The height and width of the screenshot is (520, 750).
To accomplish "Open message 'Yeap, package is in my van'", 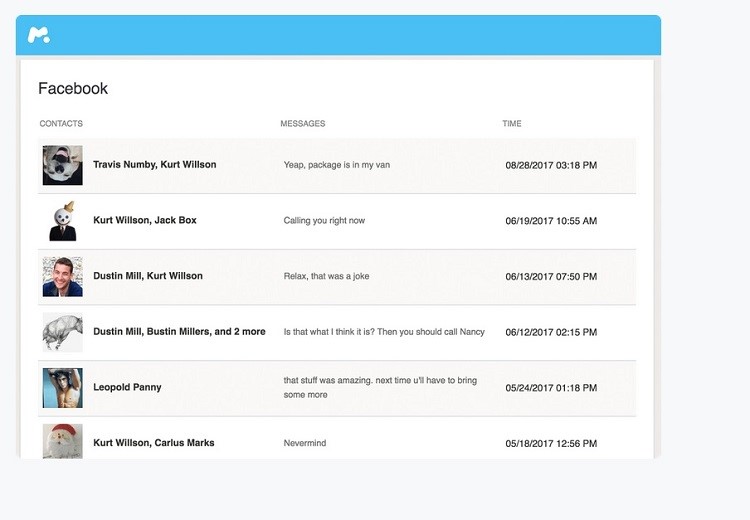I will point(337,165).
